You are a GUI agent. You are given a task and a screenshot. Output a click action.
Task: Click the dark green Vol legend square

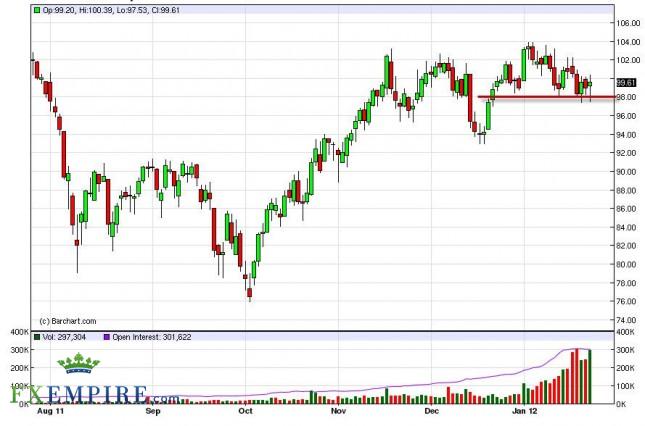37,337
